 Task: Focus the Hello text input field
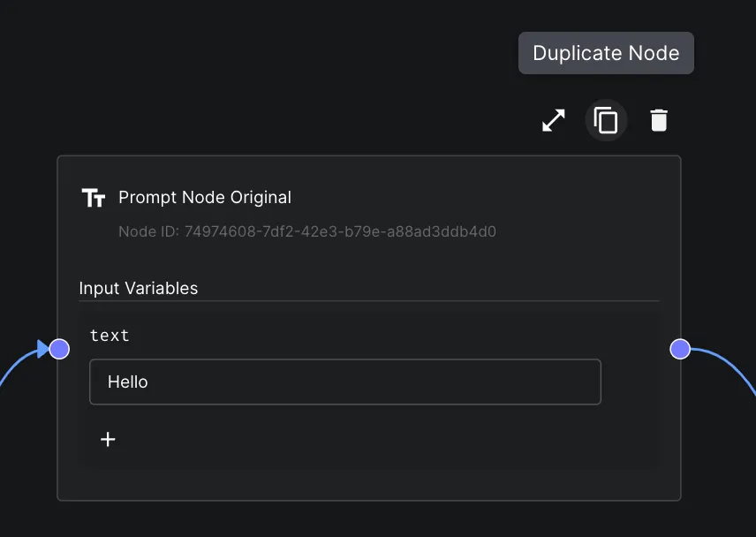(x=345, y=382)
